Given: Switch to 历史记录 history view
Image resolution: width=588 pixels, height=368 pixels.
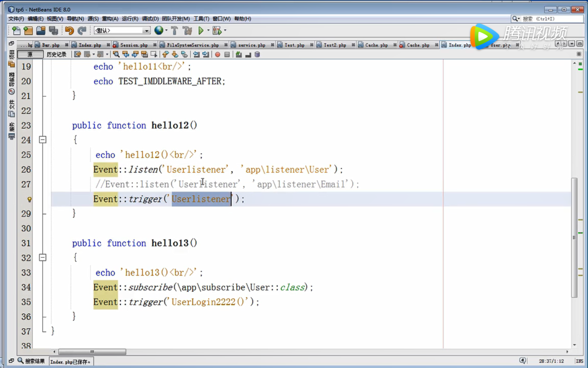Looking at the screenshot, I should click(x=56, y=54).
